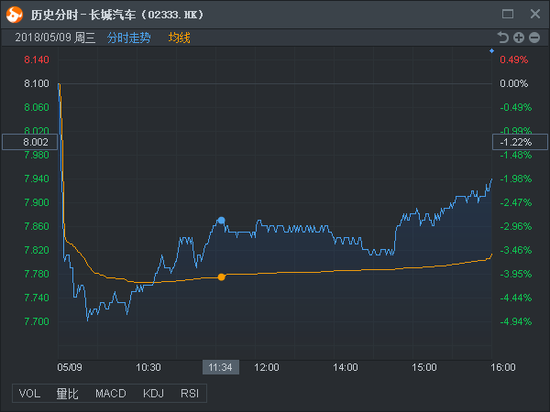Click the blue price point at 11:34

(221, 220)
